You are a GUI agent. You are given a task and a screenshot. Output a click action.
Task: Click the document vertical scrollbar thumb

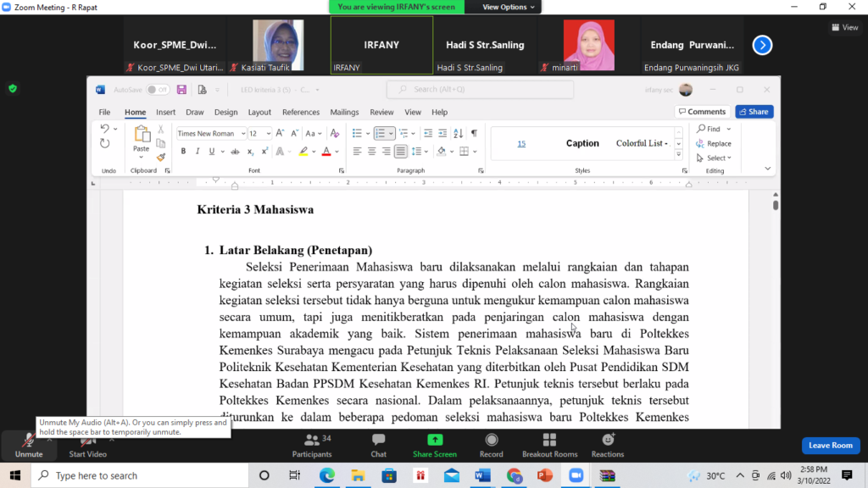[x=776, y=205]
